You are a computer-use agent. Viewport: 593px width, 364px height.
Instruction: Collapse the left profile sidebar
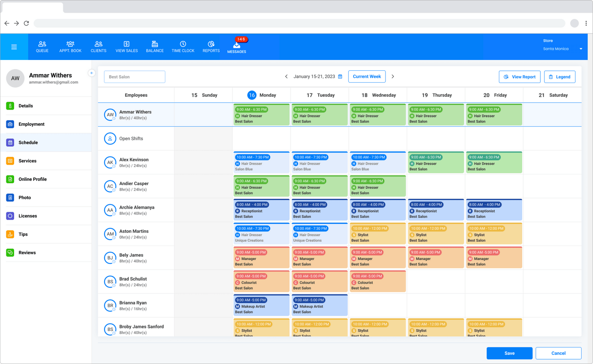(x=92, y=73)
